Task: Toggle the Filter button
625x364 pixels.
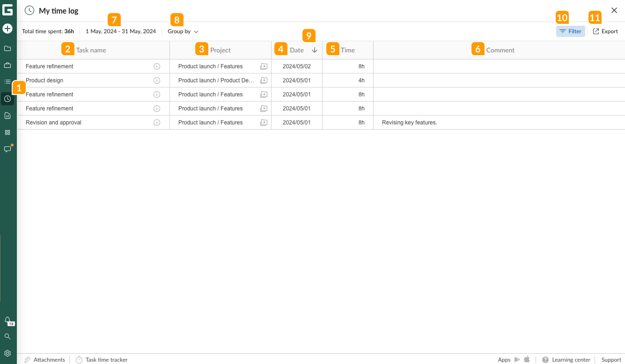Action: coord(570,32)
